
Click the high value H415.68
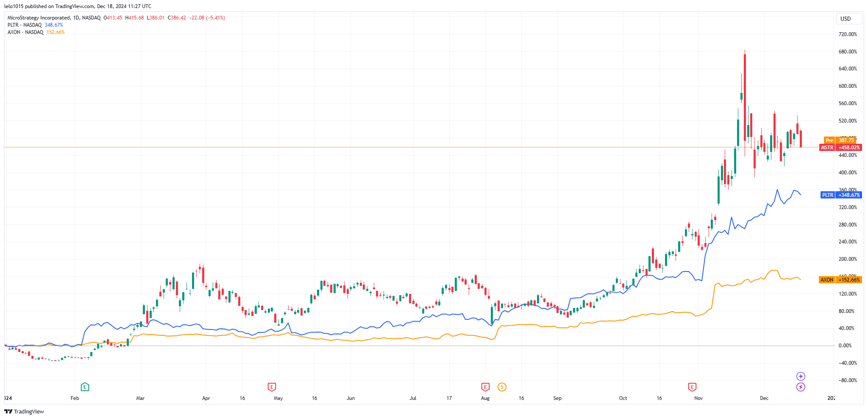pos(134,18)
